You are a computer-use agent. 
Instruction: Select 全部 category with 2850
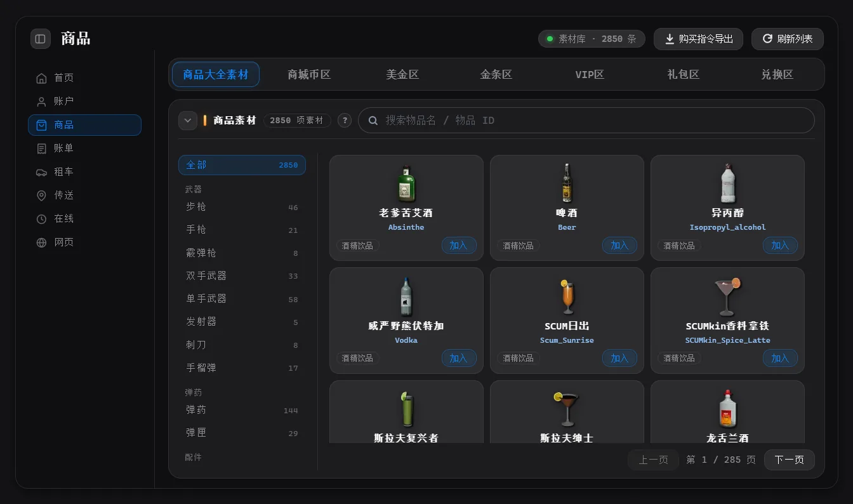pyautogui.click(x=242, y=164)
